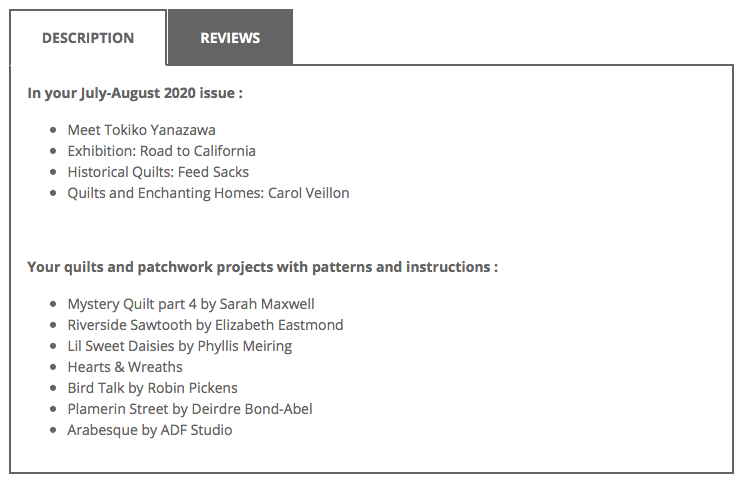The height and width of the screenshot is (485, 736).
Task: Click the "Historical Quilts: Feed Sacks" line
Action: click(158, 172)
